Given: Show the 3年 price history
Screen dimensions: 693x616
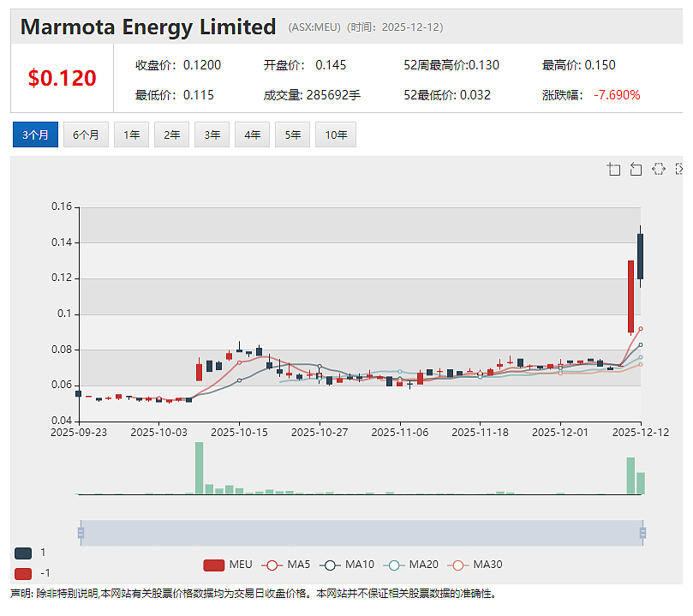Looking at the screenshot, I should pyautogui.click(x=212, y=135).
